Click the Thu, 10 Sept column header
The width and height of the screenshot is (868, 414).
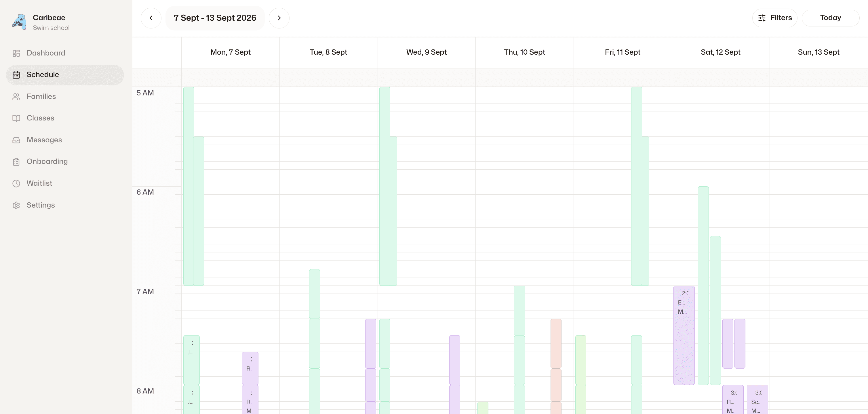coord(525,52)
